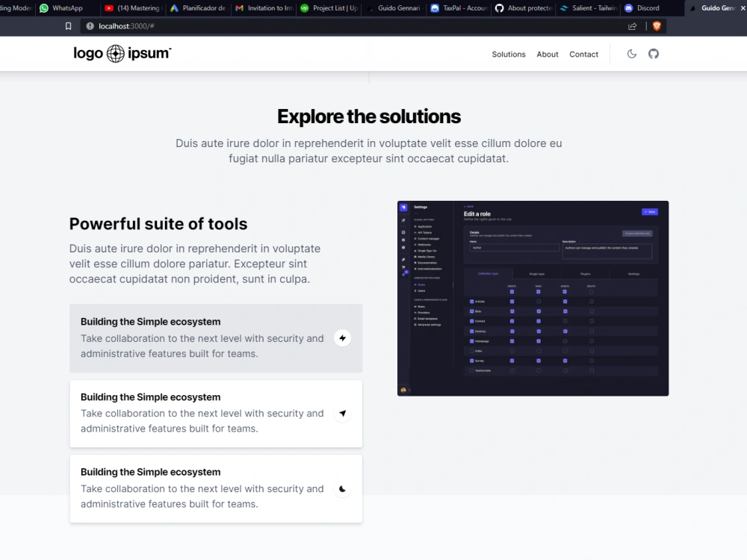The image size is (747, 560).
Task: Switch to the WhatsApp browser tab
Action: (66, 8)
